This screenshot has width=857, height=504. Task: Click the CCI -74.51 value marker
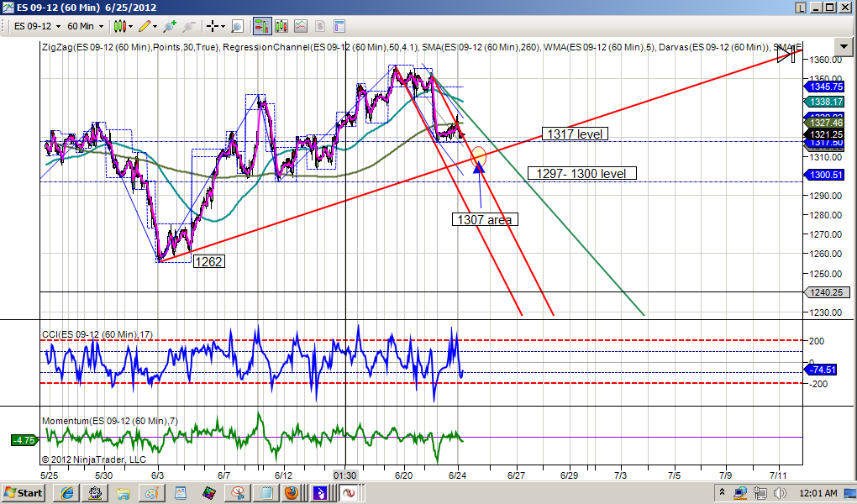820,370
